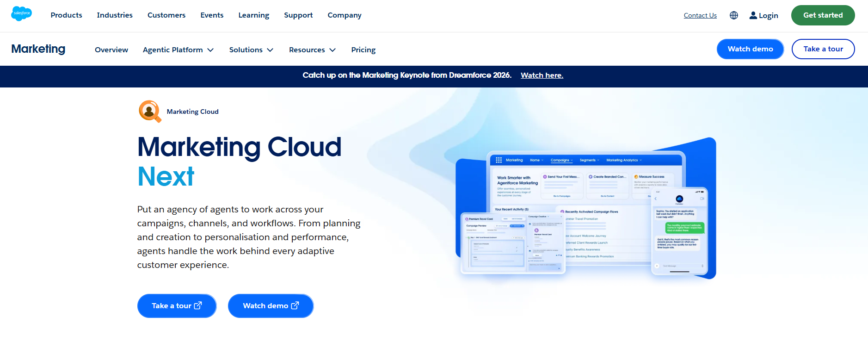
Task: Click the outlined Take a tour header button
Action: [823, 49]
